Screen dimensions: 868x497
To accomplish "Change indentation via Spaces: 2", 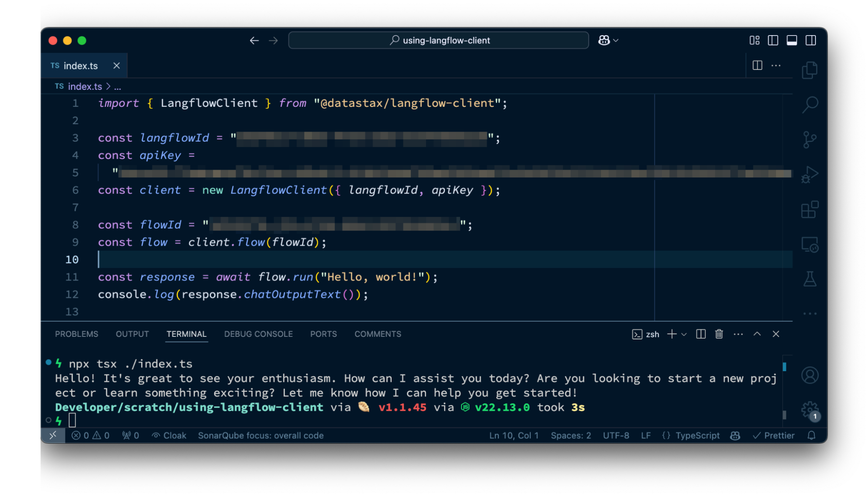I will coord(571,435).
